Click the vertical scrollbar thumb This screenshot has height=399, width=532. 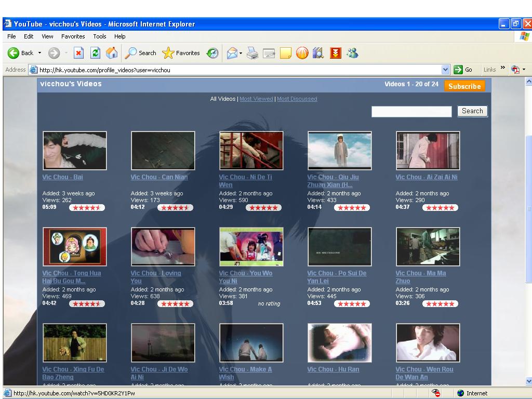click(528, 209)
